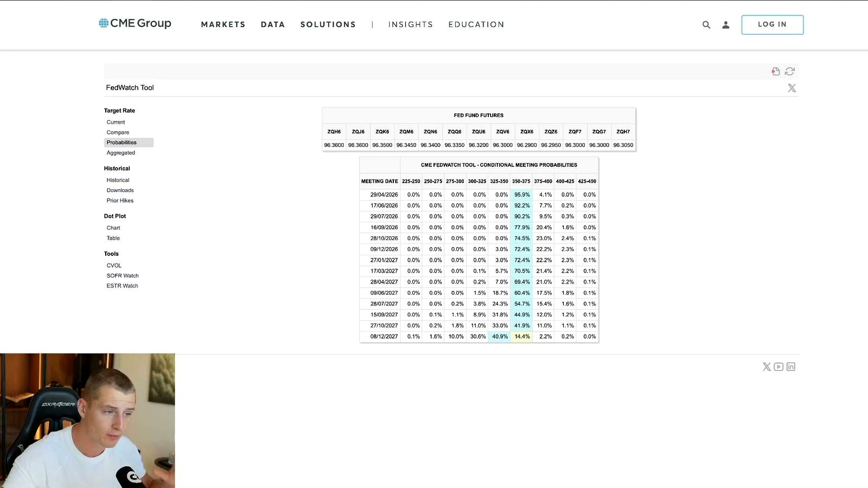
Task: Refresh the FedWatch data using the reload icon
Action: click(x=790, y=72)
